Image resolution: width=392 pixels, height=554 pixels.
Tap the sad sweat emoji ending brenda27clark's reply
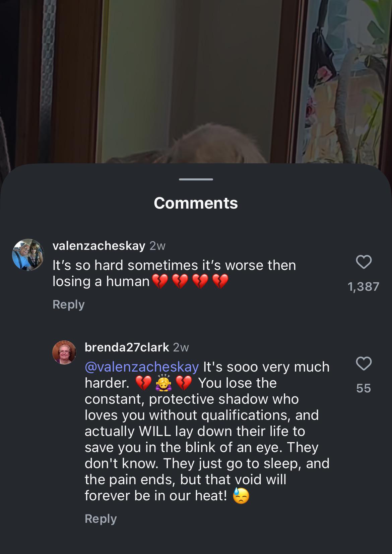point(241,496)
